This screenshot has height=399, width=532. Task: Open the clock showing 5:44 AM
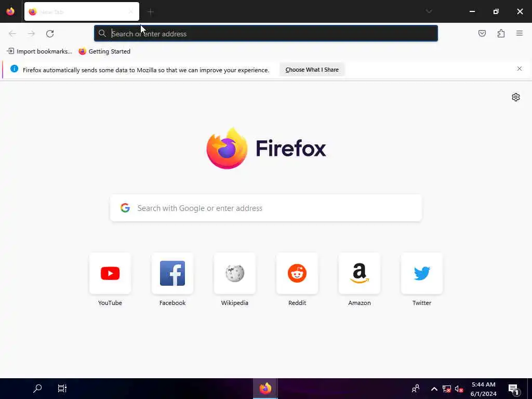click(x=484, y=389)
